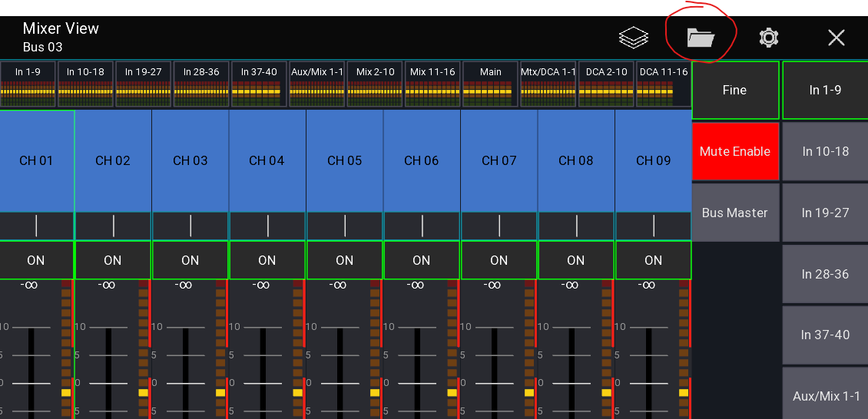Image resolution: width=868 pixels, height=419 pixels.
Task: Toggle the ON button for CH 06
Action: (x=422, y=260)
